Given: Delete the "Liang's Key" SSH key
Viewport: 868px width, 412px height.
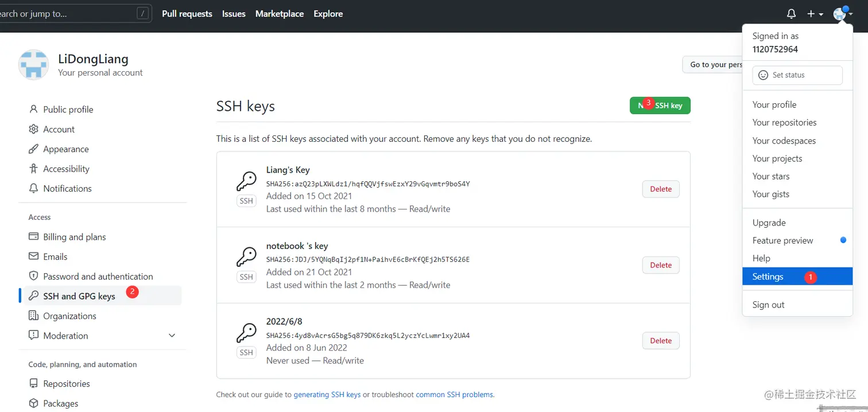Looking at the screenshot, I should 661,189.
